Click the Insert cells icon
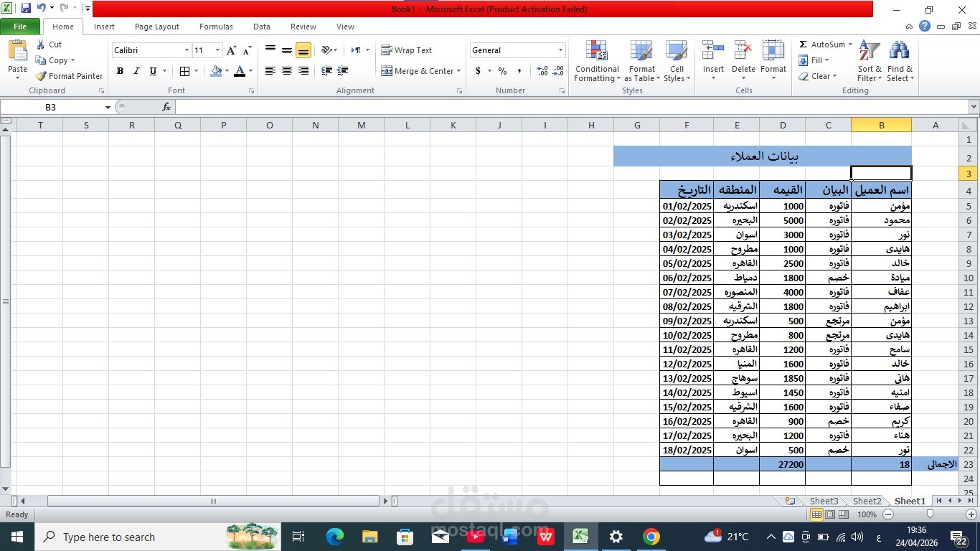The height and width of the screenshot is (551, 980). pos(713,51)
